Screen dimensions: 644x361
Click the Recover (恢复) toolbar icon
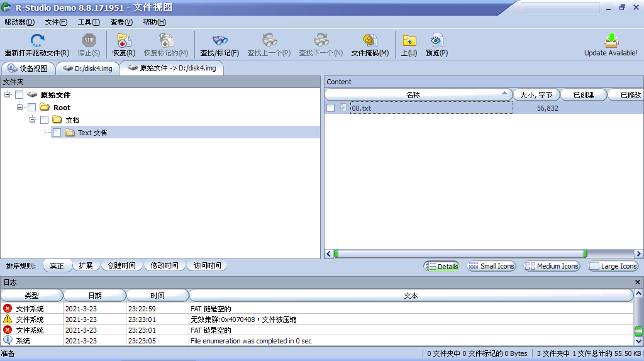(124, 40)
